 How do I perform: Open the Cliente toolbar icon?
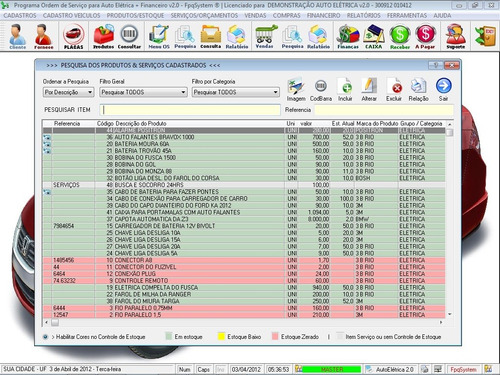pos(17,36)
